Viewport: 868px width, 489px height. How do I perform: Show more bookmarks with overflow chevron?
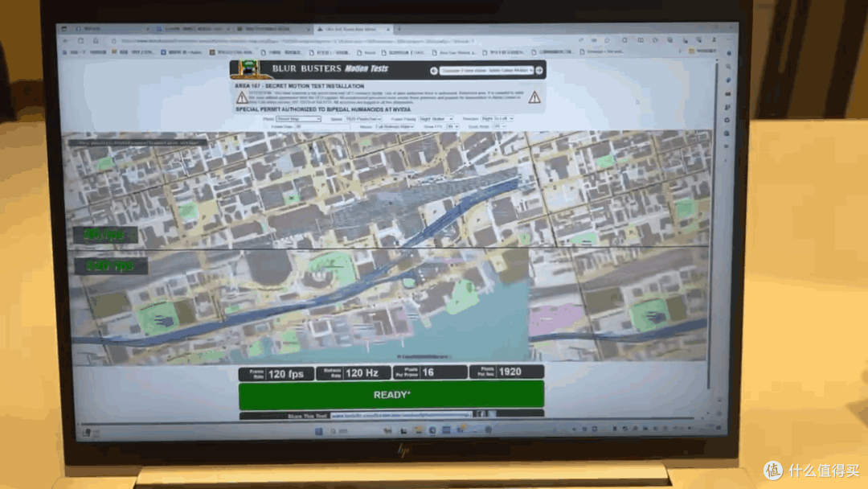click(680, 51)
